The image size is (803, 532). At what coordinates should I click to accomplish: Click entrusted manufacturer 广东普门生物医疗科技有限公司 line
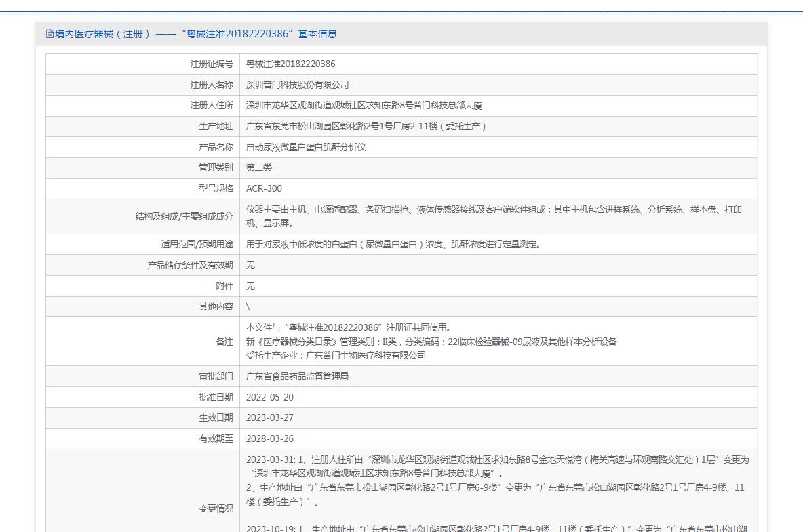pyautogui.click(x=336, y=355)
